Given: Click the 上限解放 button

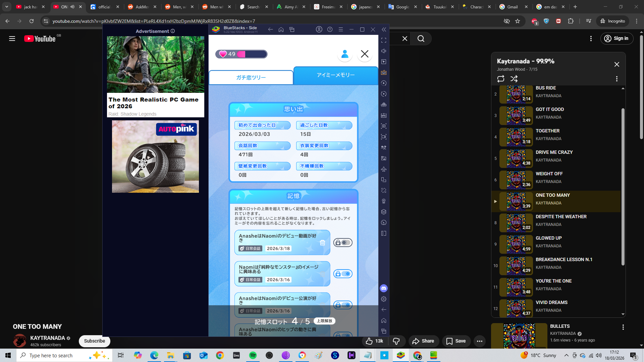Looking at the screenshot, I should point(324,321).
